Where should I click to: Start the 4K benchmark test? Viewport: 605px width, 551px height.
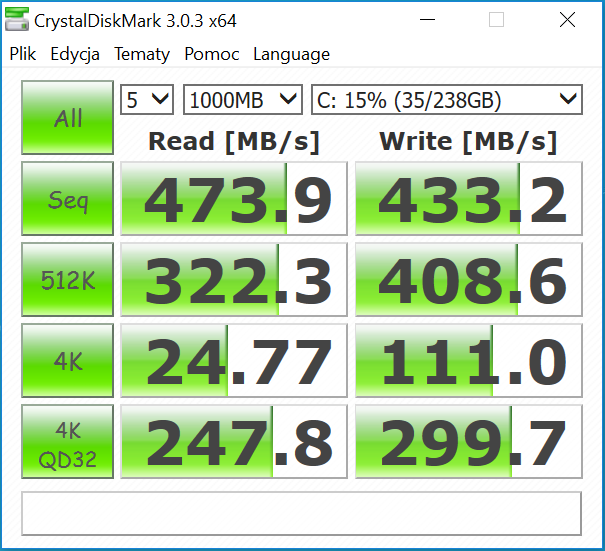tap(68, 360)
